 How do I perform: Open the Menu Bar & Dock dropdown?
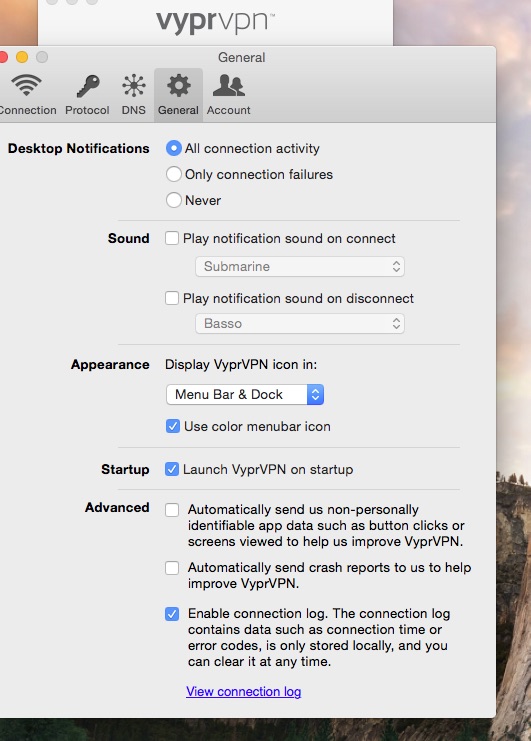[245, 395]
